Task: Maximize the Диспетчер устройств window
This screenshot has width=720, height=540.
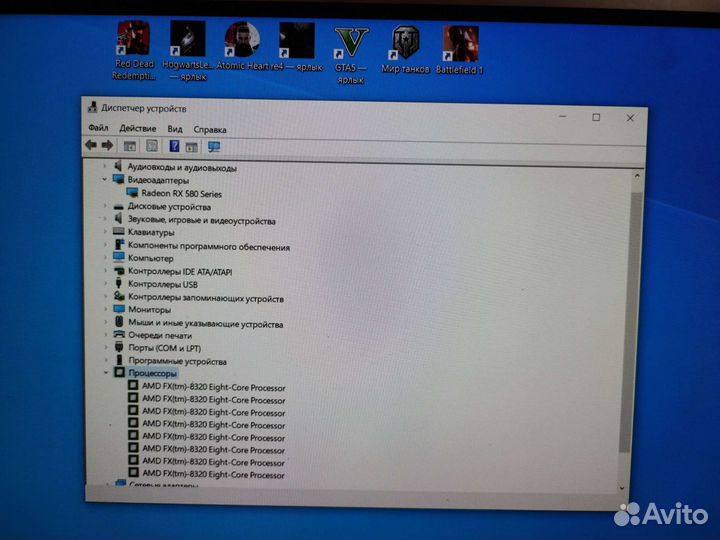Action: tap(596, 118)
